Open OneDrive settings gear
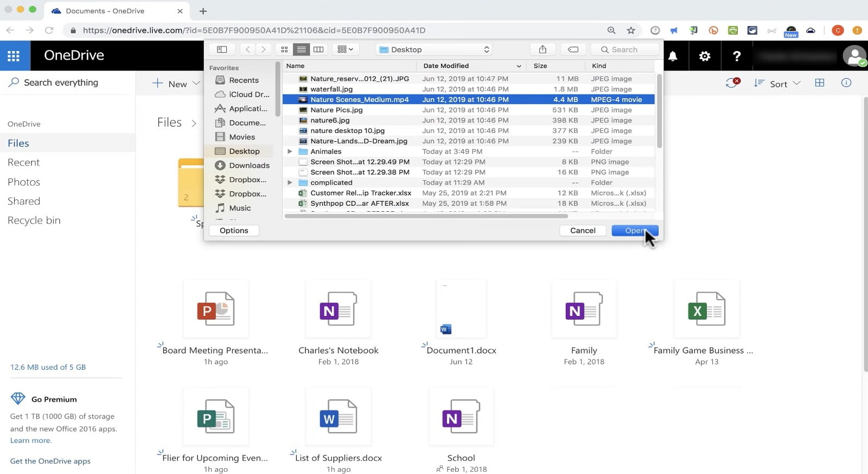 coord(704,56)
